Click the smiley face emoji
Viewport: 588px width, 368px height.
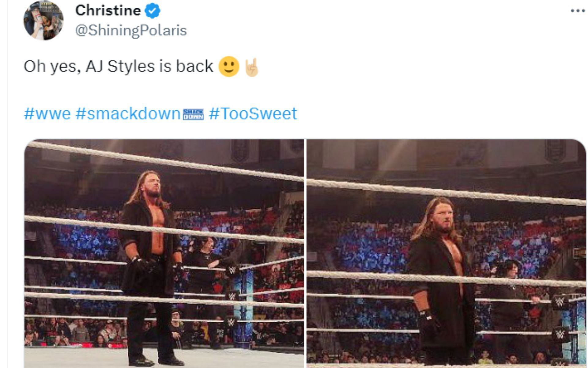228,66
